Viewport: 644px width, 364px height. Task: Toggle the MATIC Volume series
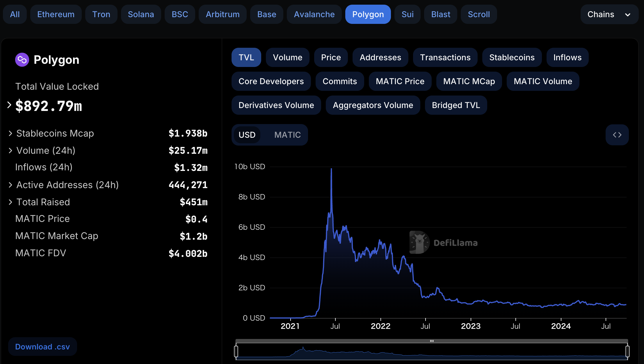point(543,81)
